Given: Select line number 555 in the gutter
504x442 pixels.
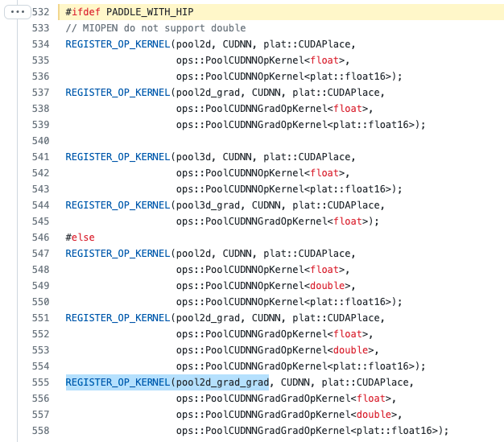Looking at the screenshot, I should pyautogui.click(x=40, y=382).
